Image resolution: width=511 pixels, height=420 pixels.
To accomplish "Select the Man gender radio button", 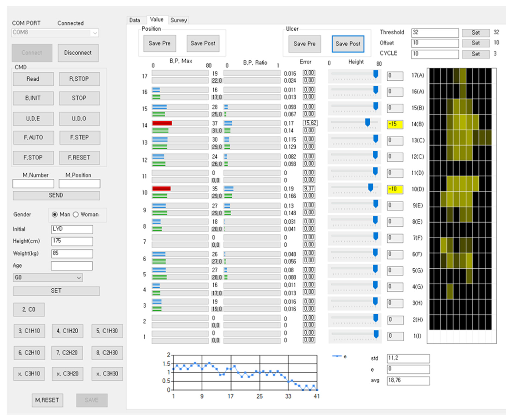I will (55, 215).
